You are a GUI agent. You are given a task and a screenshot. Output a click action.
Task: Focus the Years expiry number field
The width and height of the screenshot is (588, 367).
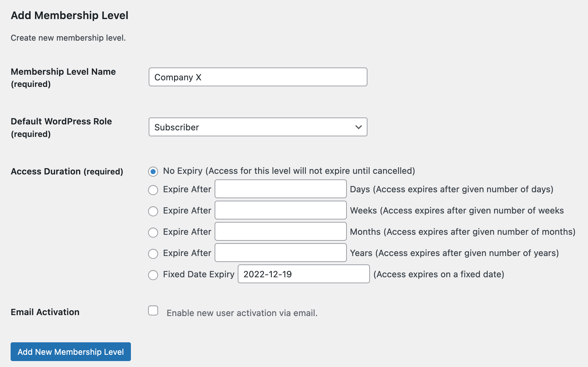(x=281, y=253)
